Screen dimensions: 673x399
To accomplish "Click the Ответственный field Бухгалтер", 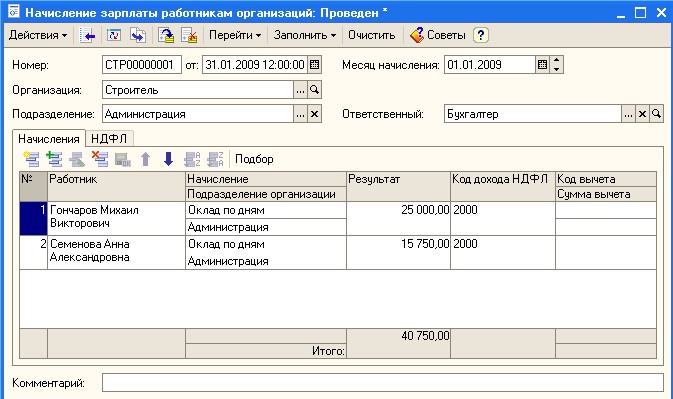I will coord(533,114).
